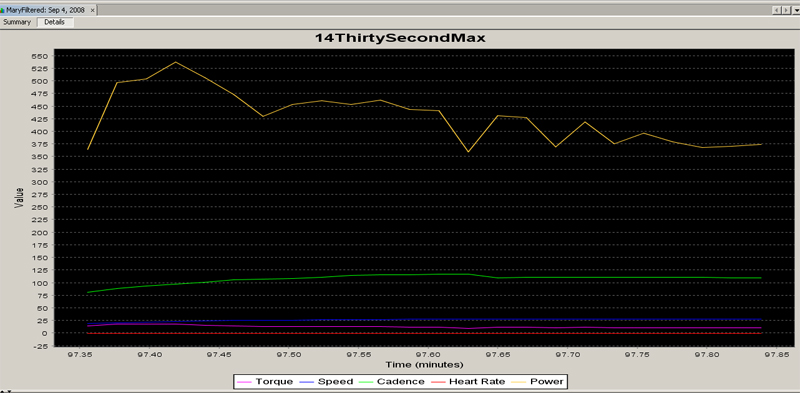Click the chart title 14ThirtySecondMax
The width and height of the screenshot is (800, 393).
(399, 38)
